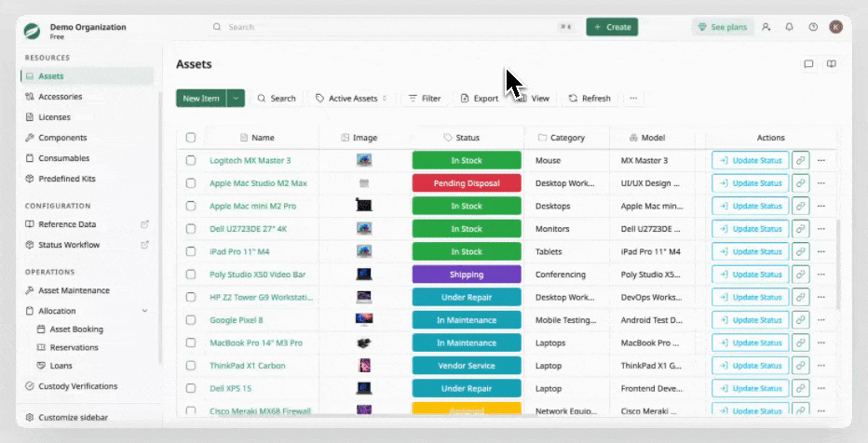Click the See plans button
Screen dimensions: 868x443
pyautogui.click(x=723, y=27)
